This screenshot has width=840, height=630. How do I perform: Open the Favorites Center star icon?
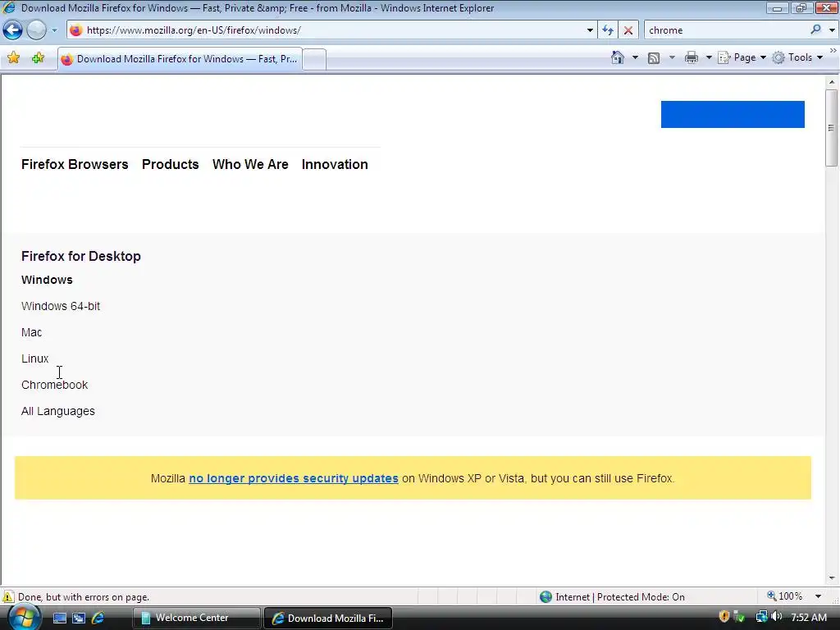point(14,58)
